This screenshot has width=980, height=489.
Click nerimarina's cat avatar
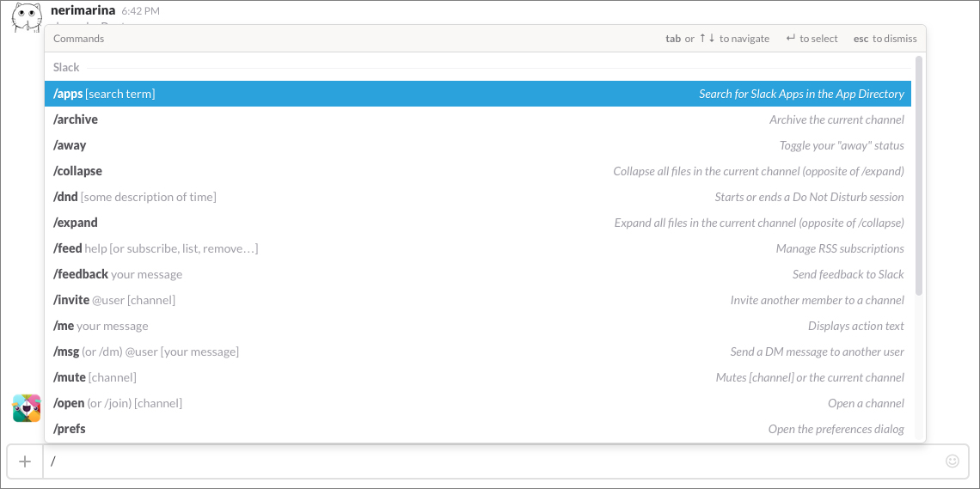tap(28, 16)
